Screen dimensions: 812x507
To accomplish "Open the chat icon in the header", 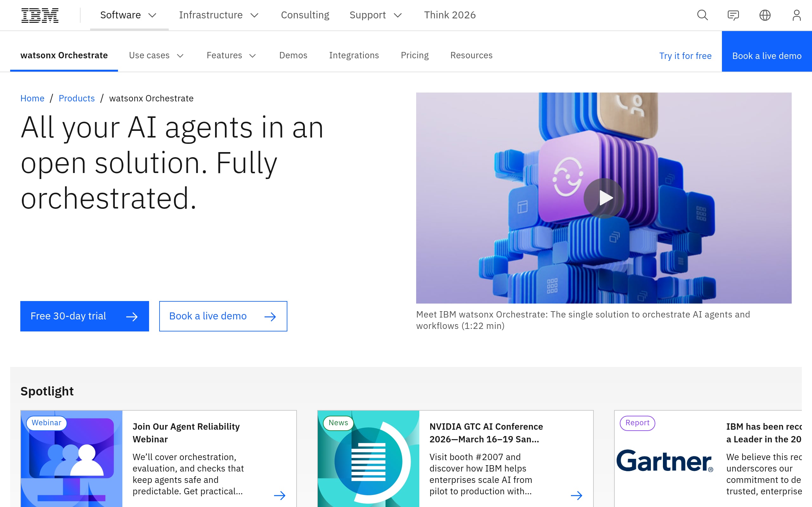I will 733,15.
